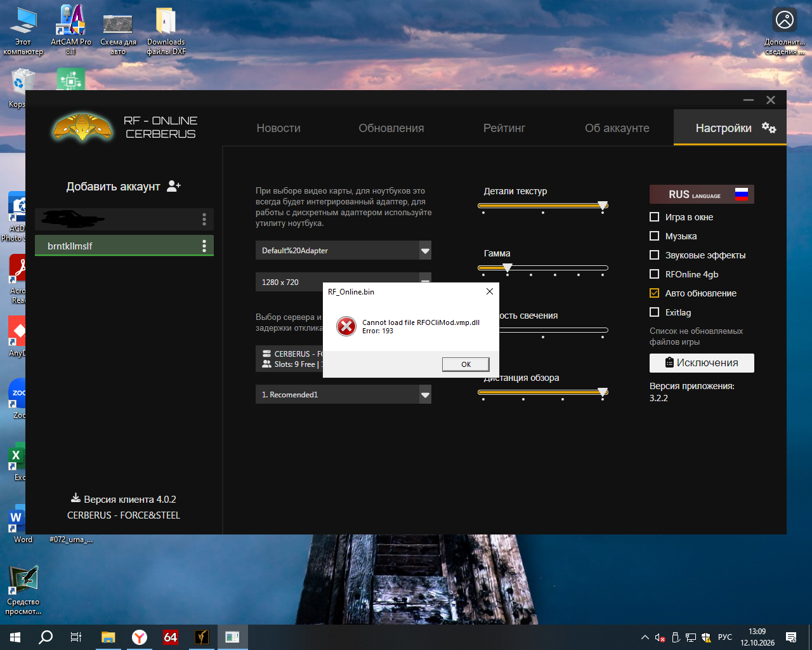This screenshot has height=650, width=812.
Task: Click OK in the error dialog
Action: [x=466, y=364]
